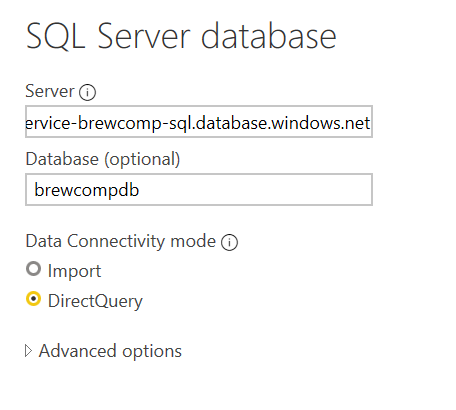Click the info icon next to Server
The width and height of the screenshot is (456, 410).
pos(87,92)
